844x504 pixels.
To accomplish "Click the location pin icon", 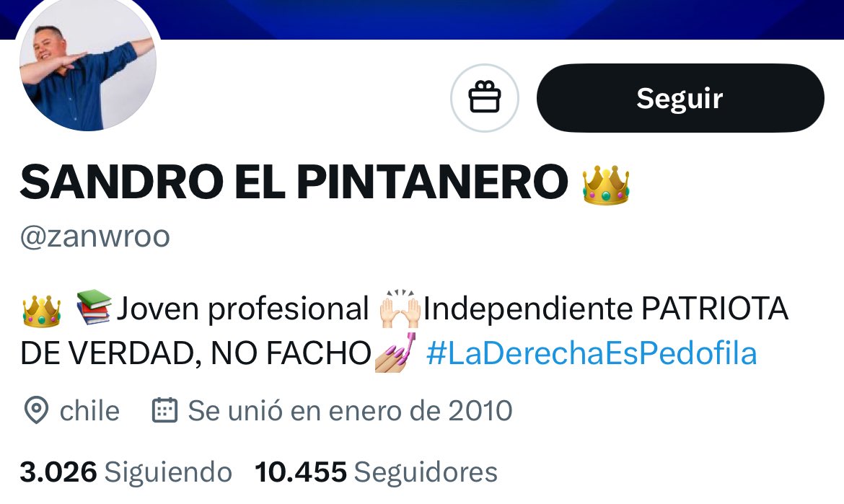I will [x=37, y=410].
